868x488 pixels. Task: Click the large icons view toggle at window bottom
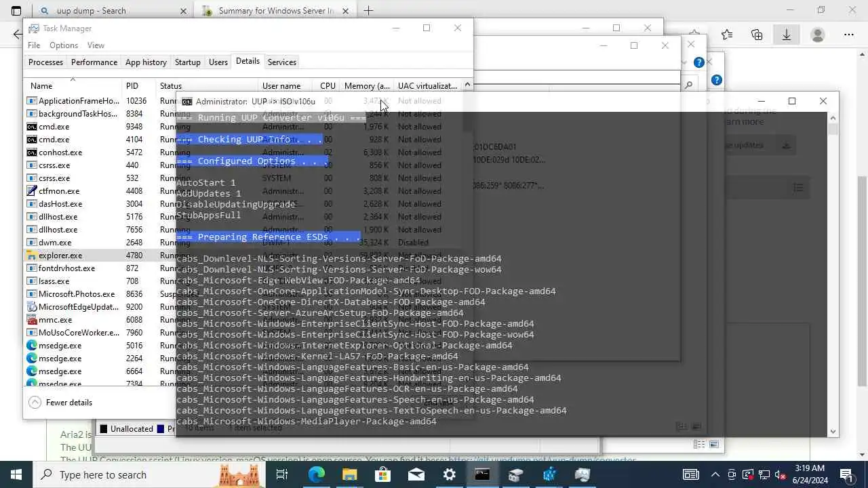(x=713, y=445)
